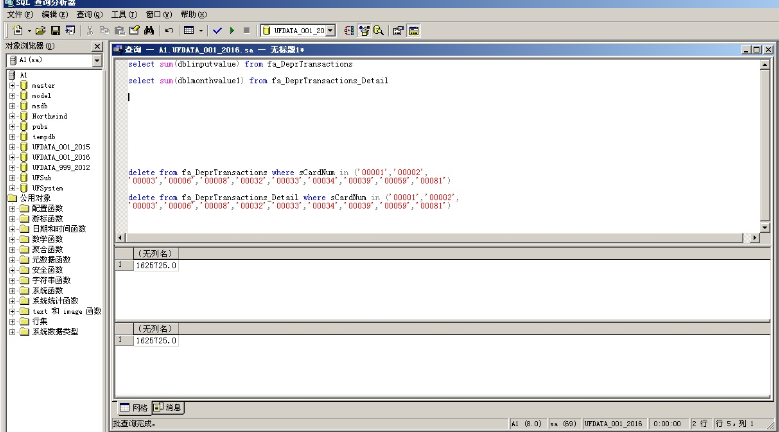Switch to the 消息 results tab

pos(168,408)
